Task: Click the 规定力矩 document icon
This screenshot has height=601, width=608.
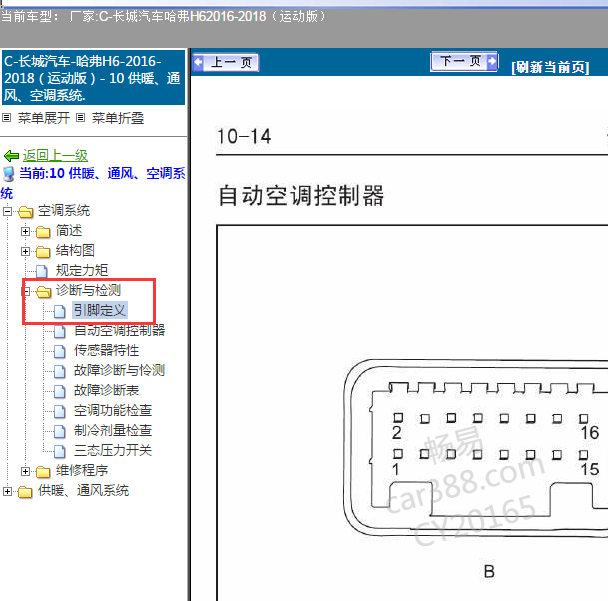Action: click(x=41, y=271)
